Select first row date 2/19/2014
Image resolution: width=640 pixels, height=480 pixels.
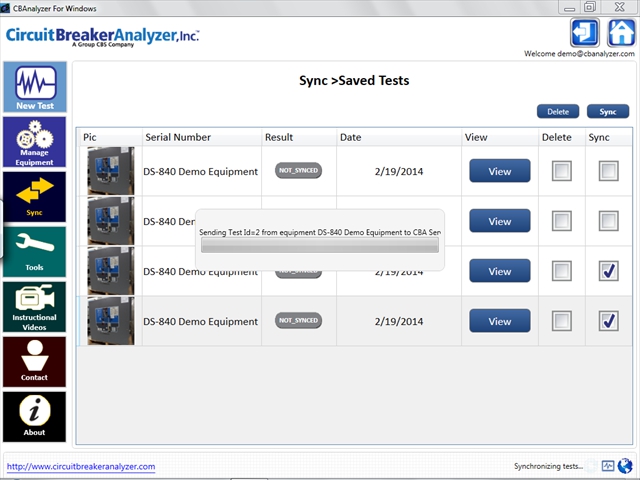(x=399, y=171)
